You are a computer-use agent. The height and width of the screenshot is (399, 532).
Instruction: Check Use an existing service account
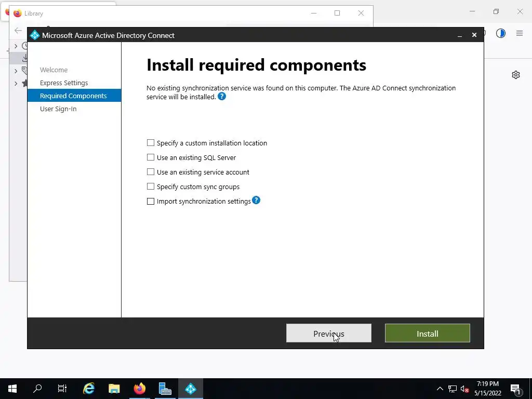(x=150, y=172)
